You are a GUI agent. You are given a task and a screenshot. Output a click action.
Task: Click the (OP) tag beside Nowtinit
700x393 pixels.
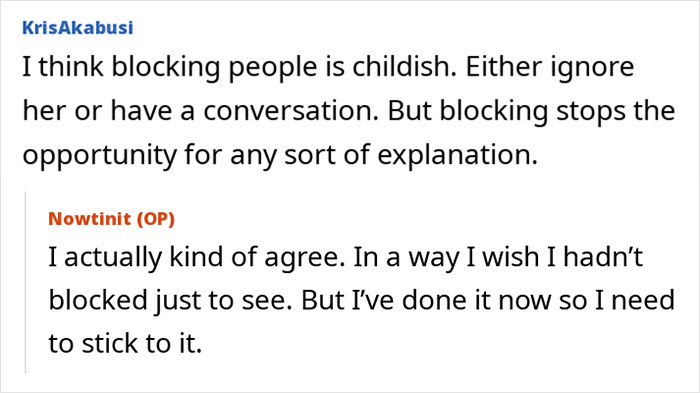[155, 219]
